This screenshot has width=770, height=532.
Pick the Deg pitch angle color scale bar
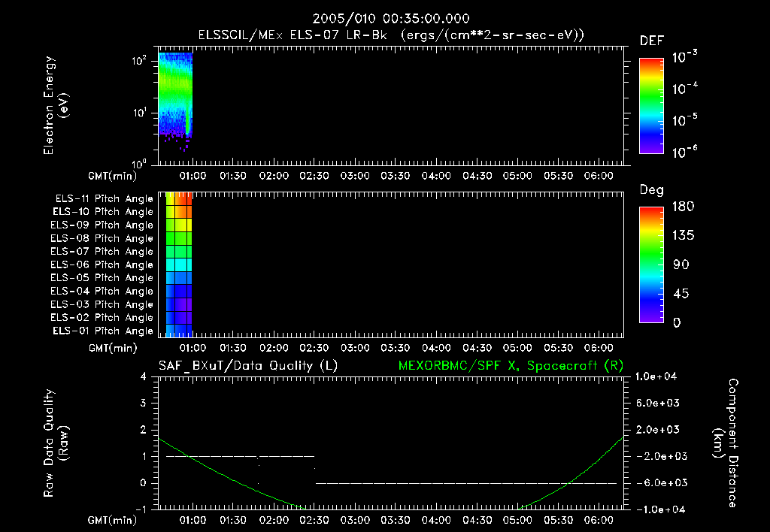click(651, 265)
